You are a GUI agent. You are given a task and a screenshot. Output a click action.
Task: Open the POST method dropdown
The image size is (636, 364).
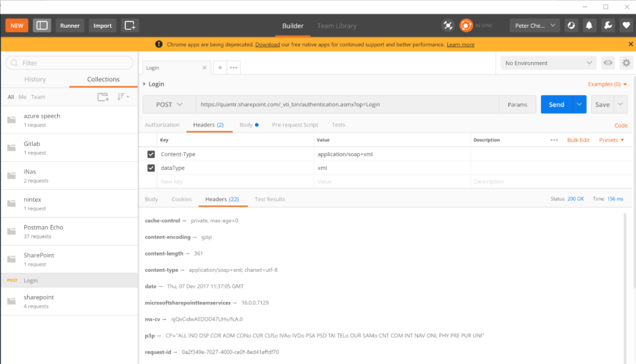click(x=169, y=104)
